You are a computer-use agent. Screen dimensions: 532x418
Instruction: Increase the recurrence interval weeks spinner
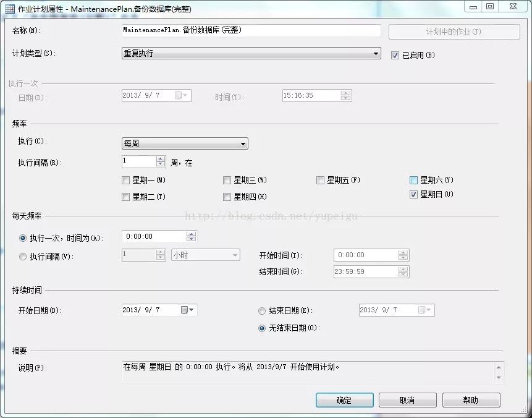pyautogui.click(x=161, y=159)
